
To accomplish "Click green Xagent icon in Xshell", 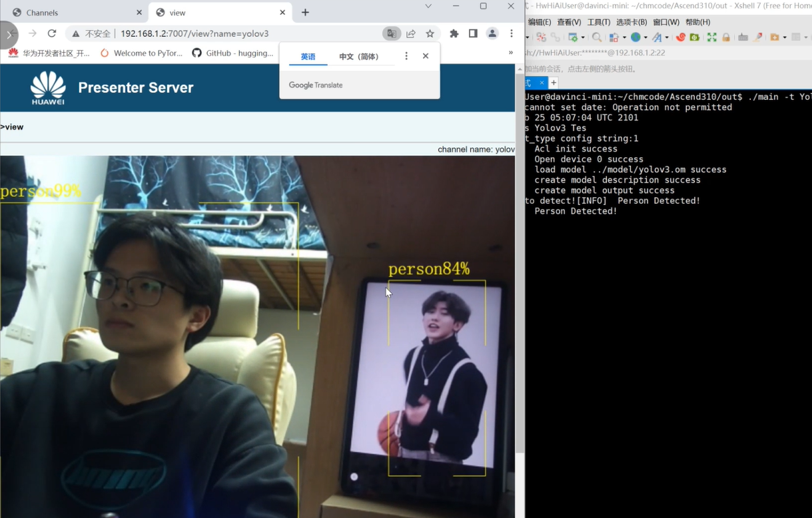I will pos(695,37).
